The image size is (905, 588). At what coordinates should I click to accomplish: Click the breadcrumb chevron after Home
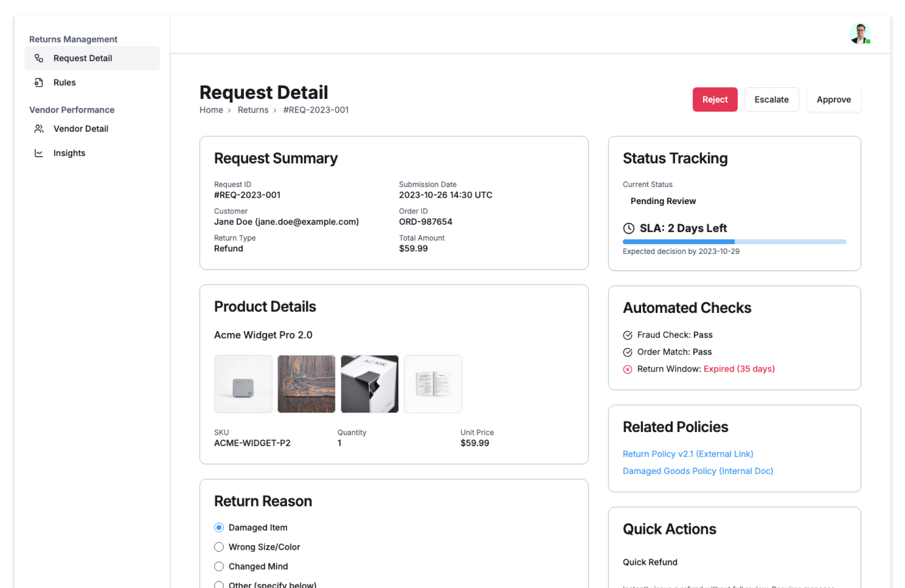tap(230, 110)
